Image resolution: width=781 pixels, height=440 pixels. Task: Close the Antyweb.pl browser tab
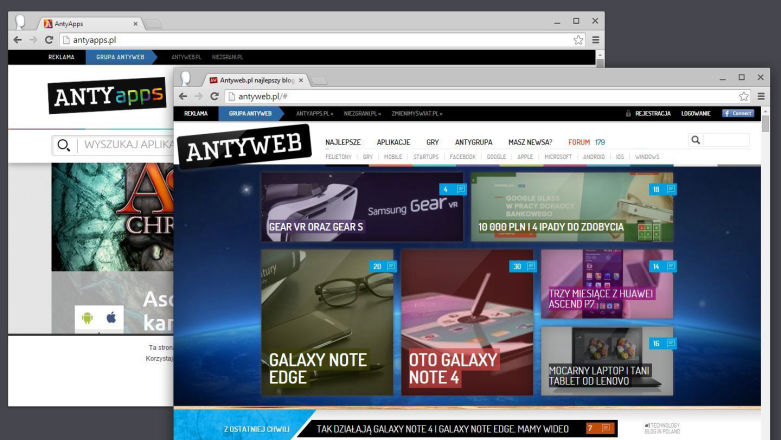click(301, 80)
